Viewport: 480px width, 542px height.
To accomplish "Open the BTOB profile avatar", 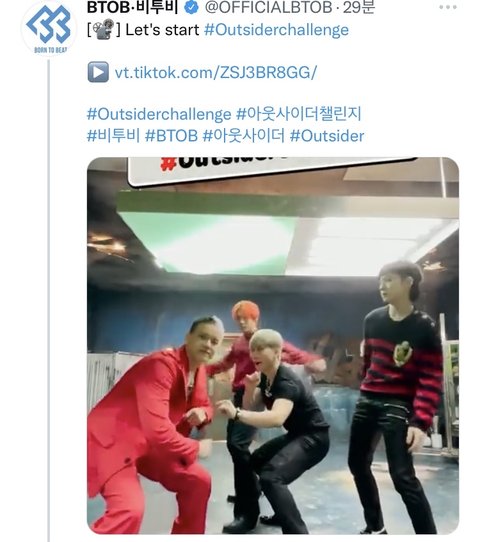I will pyautogui.click(x=49, y=28).
